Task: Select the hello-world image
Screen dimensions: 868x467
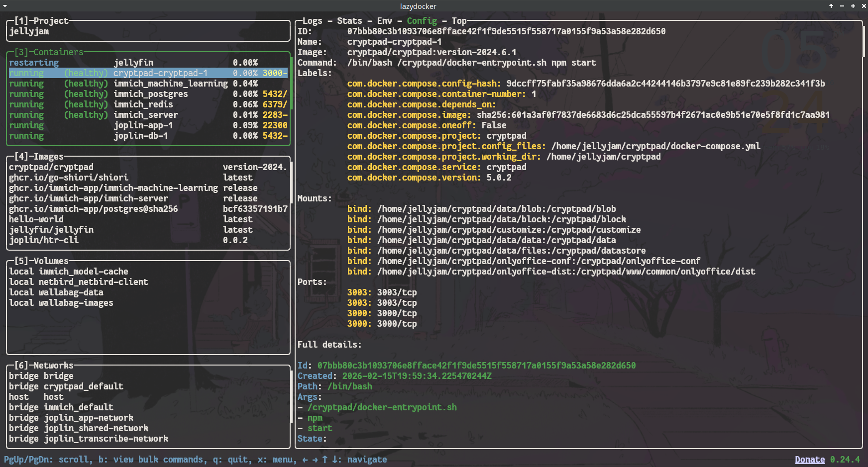Action: coord(148,219)
